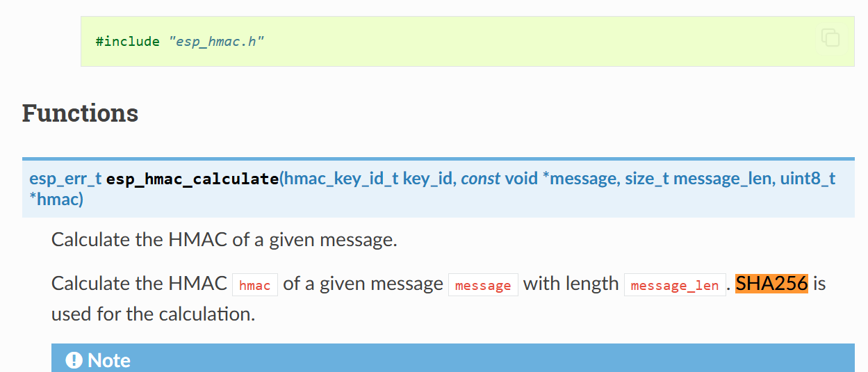The height and width of the screenshot is (372, 868).
Task: Click the red message inline code label
Action: pyautogui.click(x=483, y=285)
